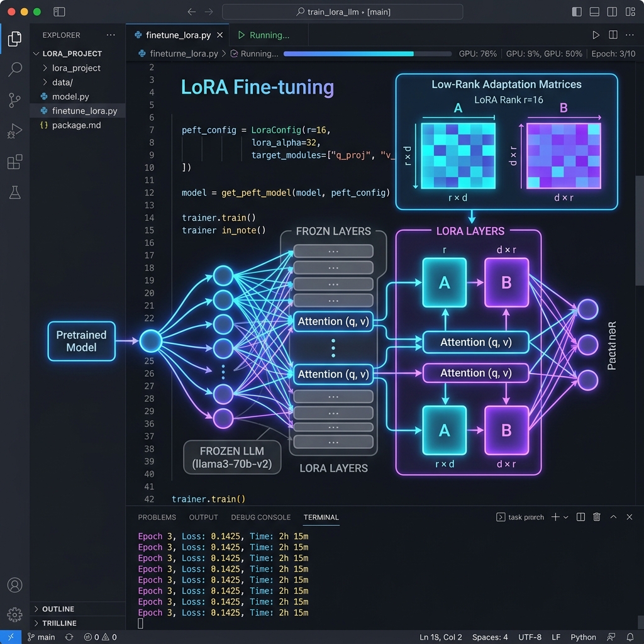Screen dimensions: 644x644
Task: Open the Extensions view
Action: [15, 162]
